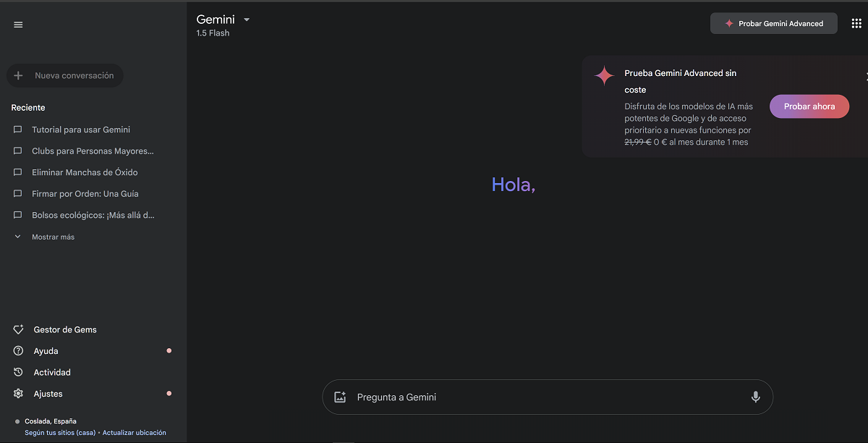This screenshot has width=868, height=443.
Task: Open chat icon beside Clubs para Personas Mayores
Action: click(x=18, y=151)
